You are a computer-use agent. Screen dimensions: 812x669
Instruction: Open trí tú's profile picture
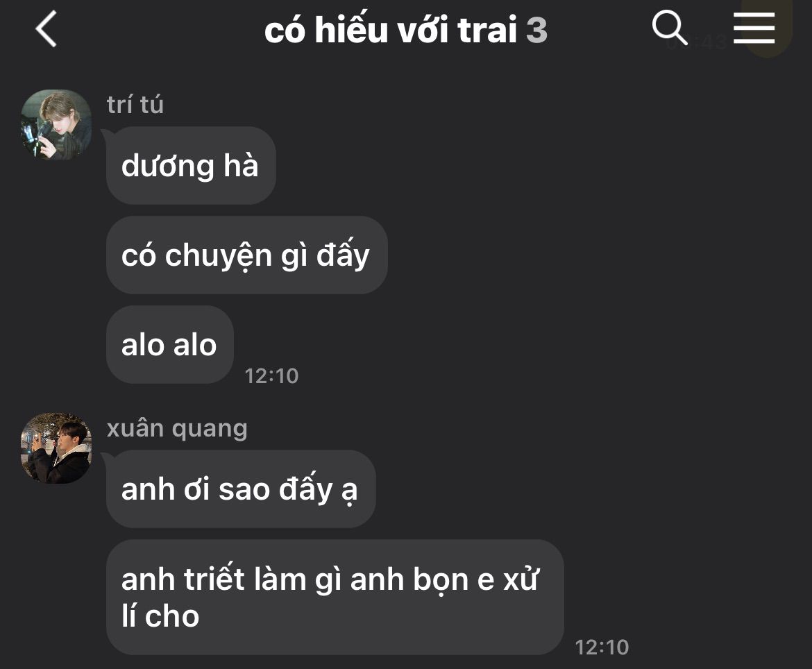click(x=56, y=125)
